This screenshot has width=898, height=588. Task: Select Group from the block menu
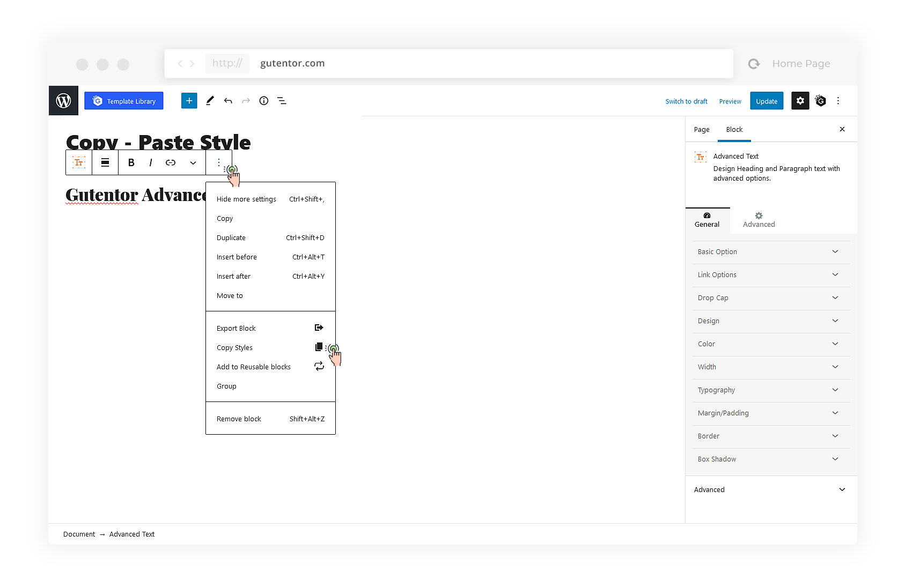(270, 386)
